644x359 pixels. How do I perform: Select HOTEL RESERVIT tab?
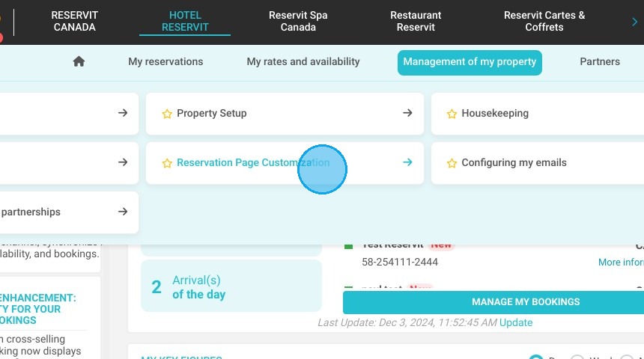point(185,22)
